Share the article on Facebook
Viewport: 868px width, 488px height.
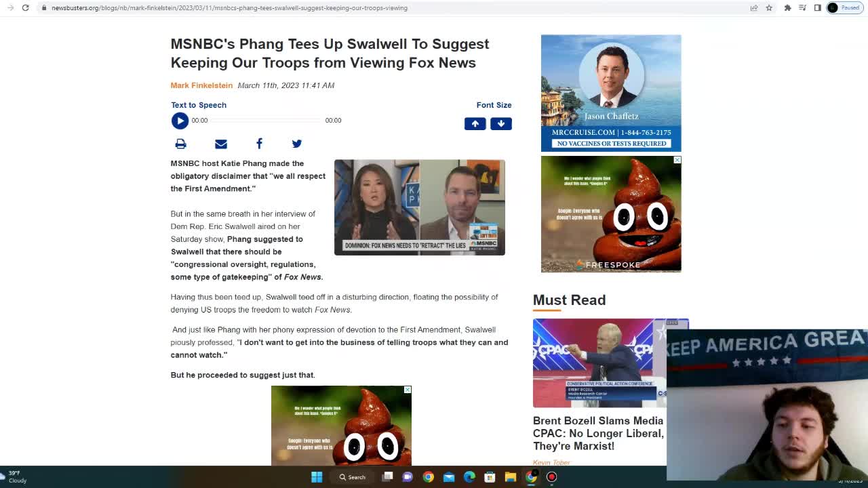[259, 143]
